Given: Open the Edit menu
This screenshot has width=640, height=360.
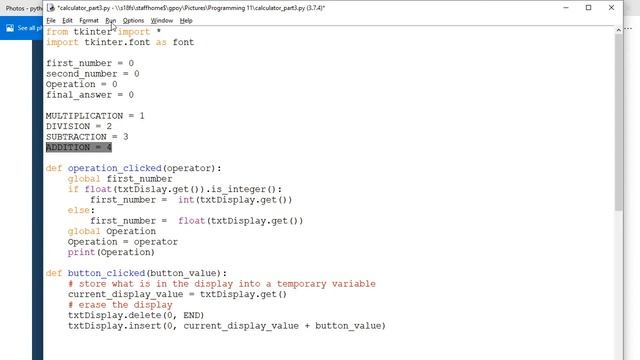Looking at the screenshot, I should coord(67,20).
